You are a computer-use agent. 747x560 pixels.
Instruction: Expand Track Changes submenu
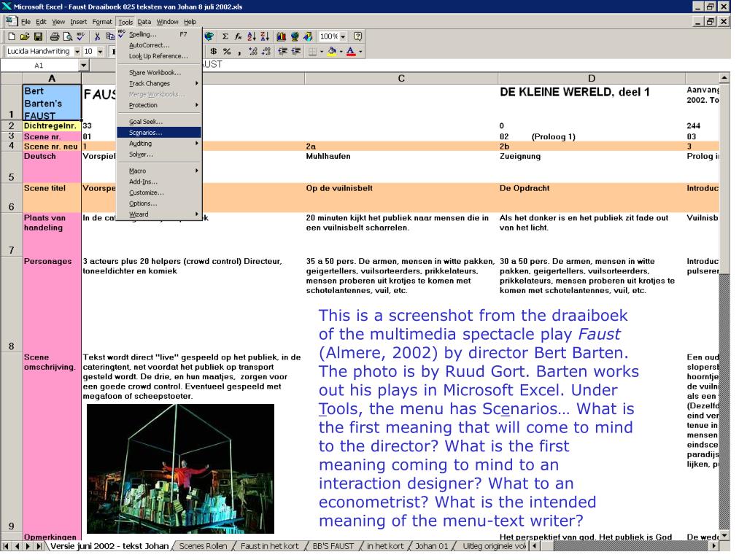[x=158, y=83]
